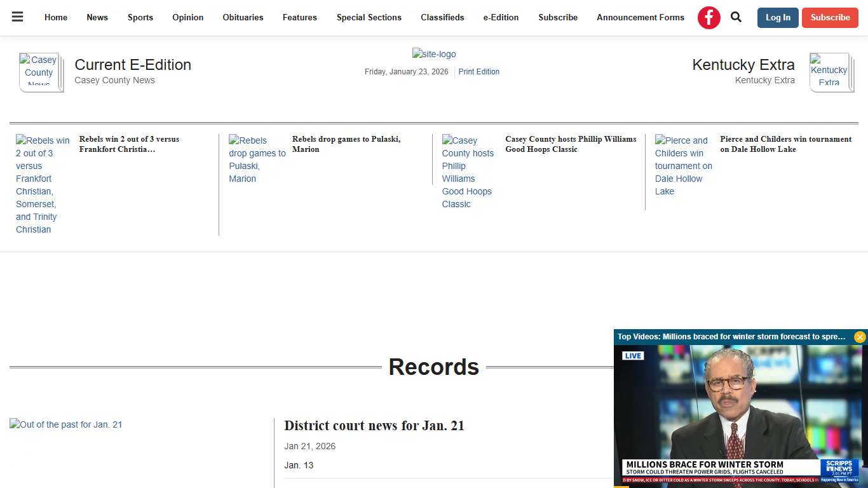Open the Sports section menu item
Viewport: 868px width, 488px height.
[140, 17]
